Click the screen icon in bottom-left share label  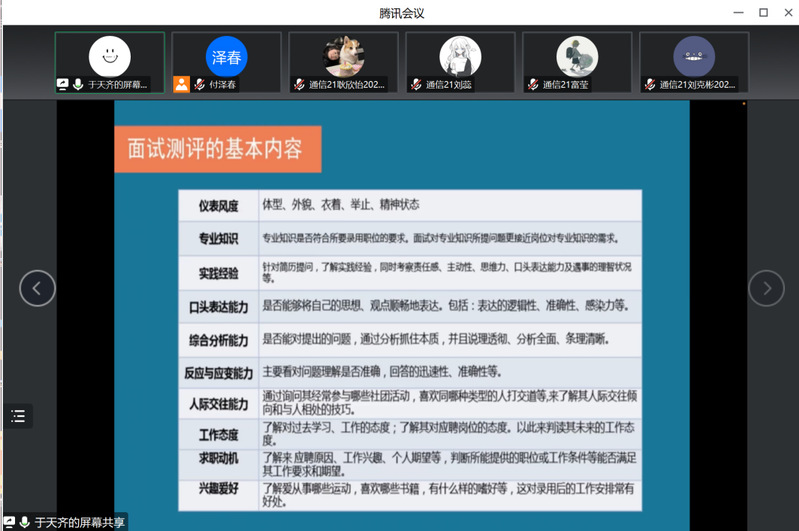9,522
